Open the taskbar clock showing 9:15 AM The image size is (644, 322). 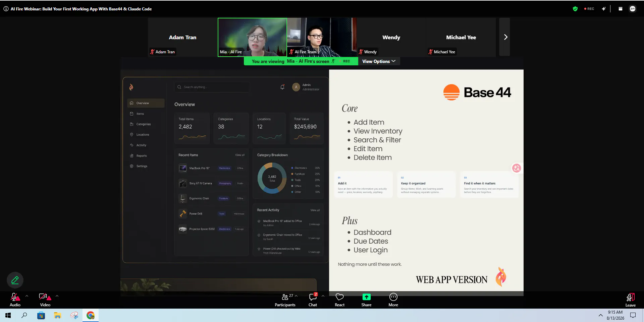(x=615, y=315)
